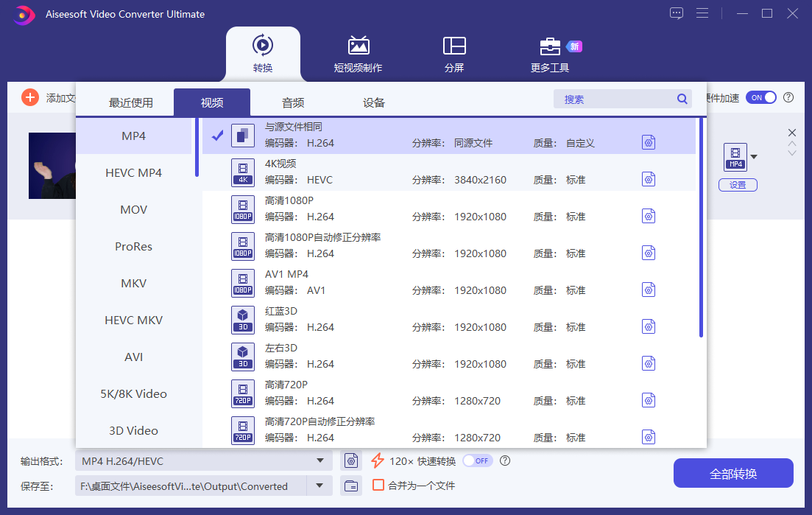Click the search magnifier icon
This screenshot has width=812, height=515.
click(x=682, y=99)
